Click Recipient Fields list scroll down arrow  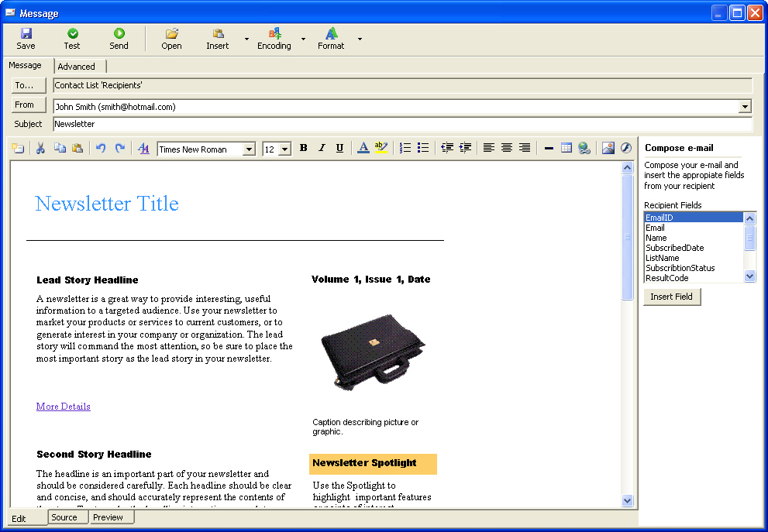[749, 276]
